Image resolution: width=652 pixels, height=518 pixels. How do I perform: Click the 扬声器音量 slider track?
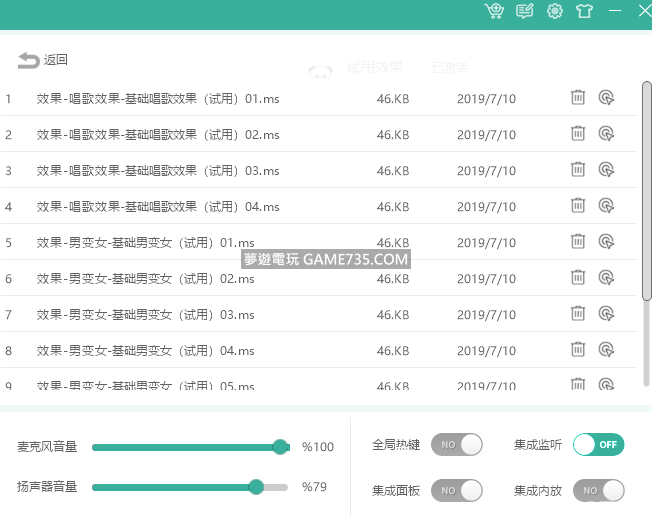[x=189, y=487]
